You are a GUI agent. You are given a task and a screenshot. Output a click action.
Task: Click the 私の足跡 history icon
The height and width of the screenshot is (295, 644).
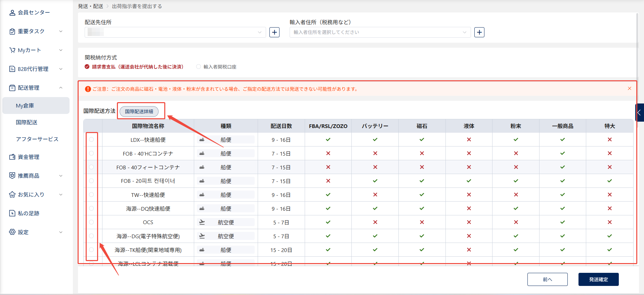(12, 213)
